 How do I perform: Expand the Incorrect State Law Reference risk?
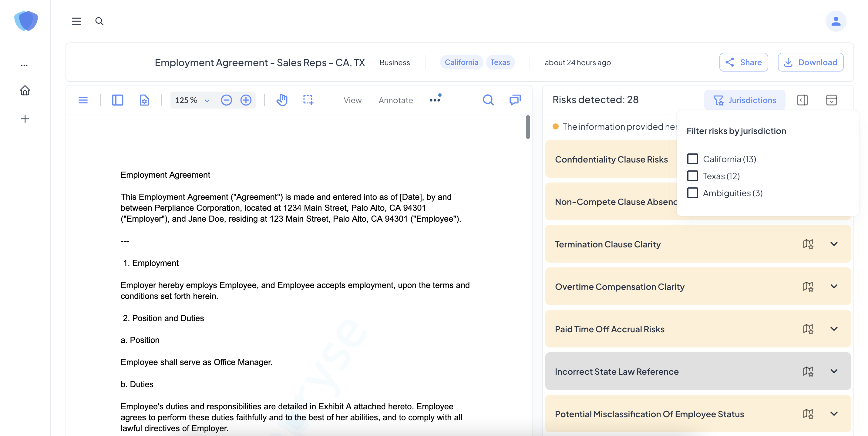coord(834,371)
